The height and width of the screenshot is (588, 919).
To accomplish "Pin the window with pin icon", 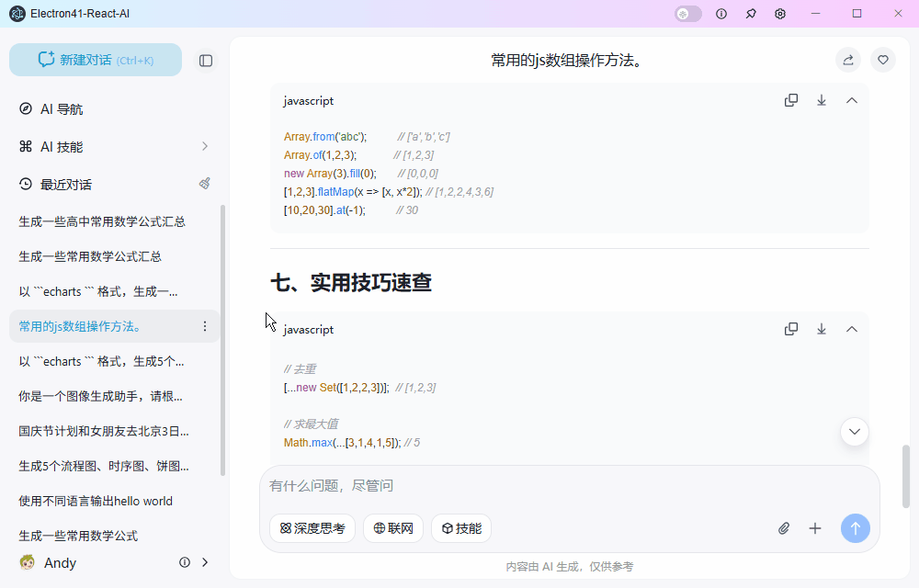I will (751, 14).
